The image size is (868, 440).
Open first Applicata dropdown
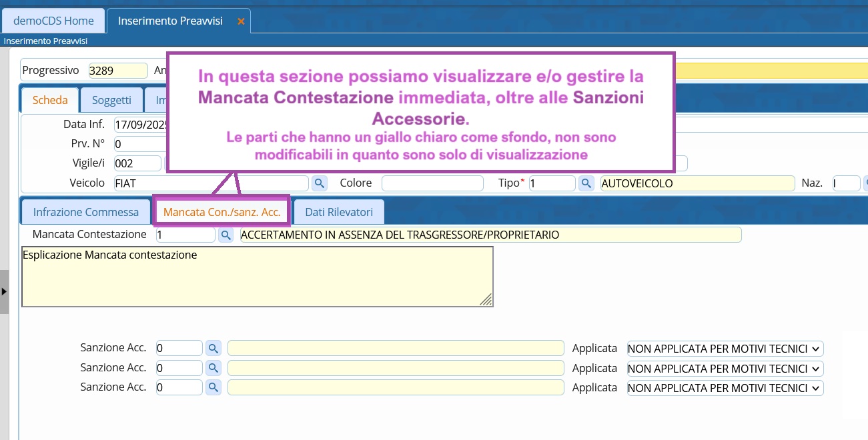pos(725,349)
